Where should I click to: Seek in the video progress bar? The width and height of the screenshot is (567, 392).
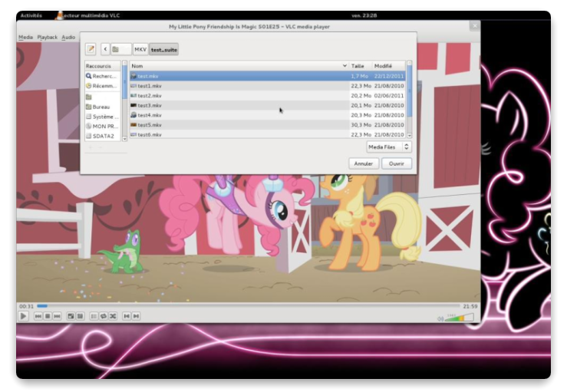click(248, 306)
